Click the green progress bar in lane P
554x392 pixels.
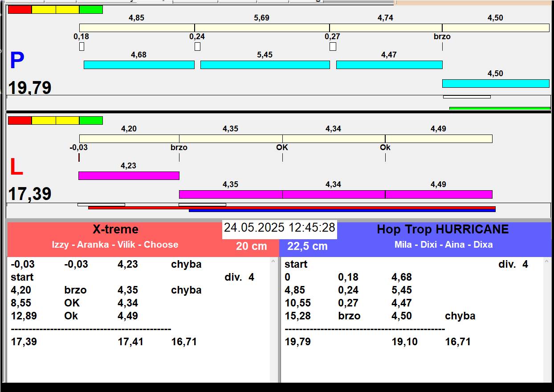(500, 108)
